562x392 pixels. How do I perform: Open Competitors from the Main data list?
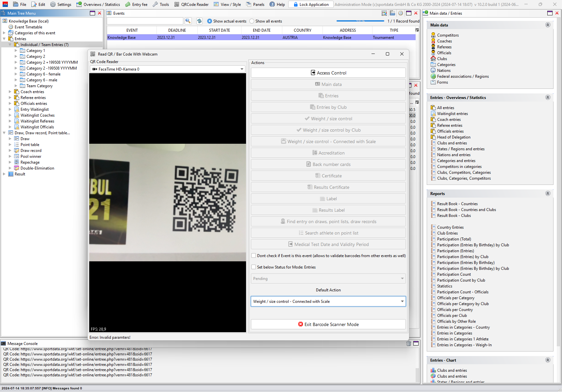point(448,35)
